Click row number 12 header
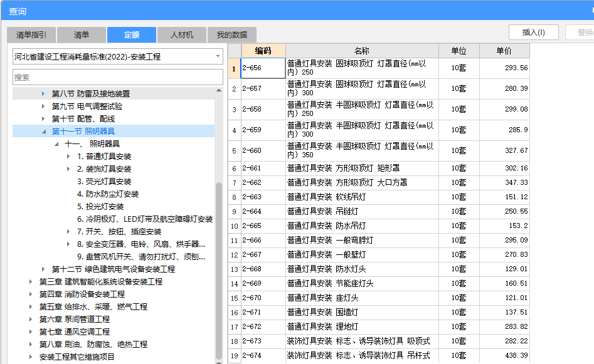 tap(234, 254)
